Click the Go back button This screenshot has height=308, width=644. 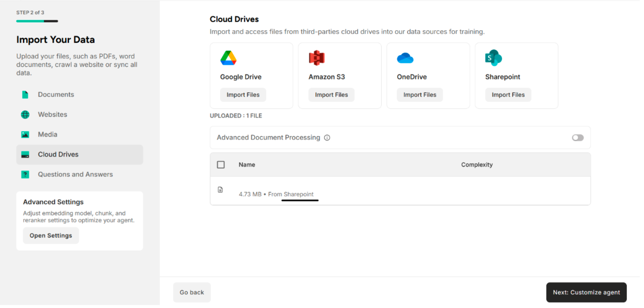coord(191,292)
